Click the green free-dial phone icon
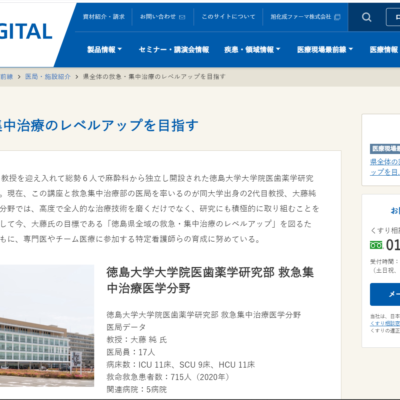400x400 pixels. click(x=376, y=245)
